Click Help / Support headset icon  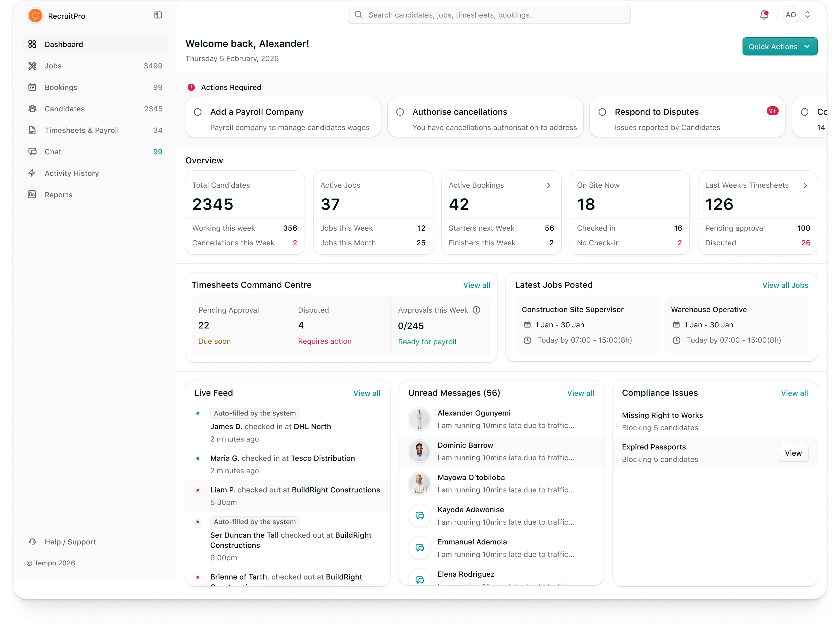tap(32, 542)
